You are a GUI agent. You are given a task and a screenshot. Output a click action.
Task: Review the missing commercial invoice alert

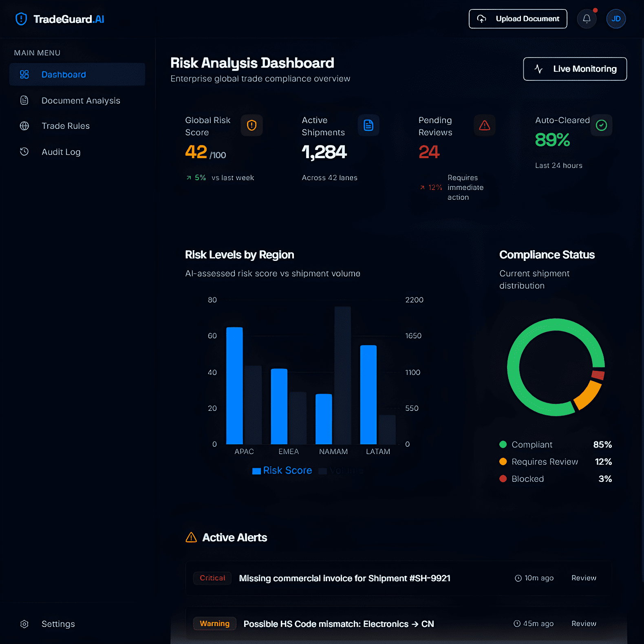point(584,578)
